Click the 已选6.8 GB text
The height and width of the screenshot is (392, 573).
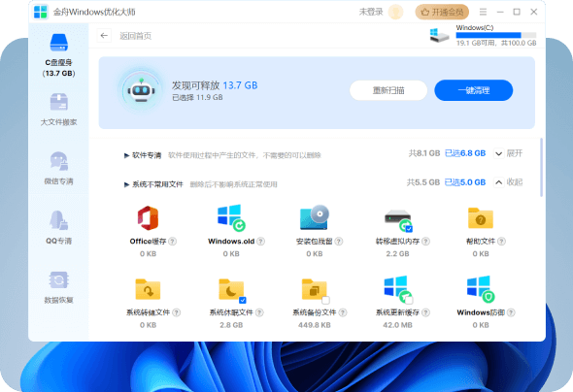[x=465, y=153]
